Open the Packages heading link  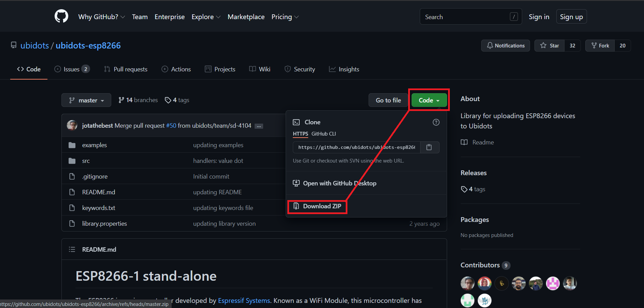475,220
